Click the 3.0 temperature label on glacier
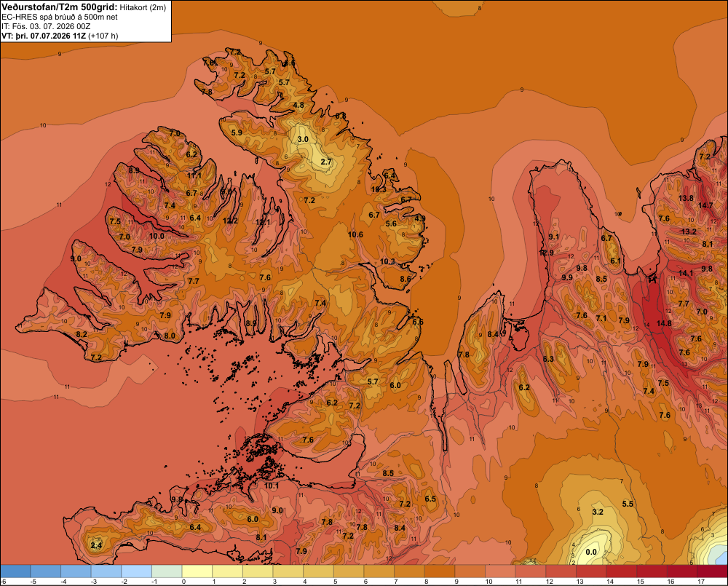728x586 pixels. 303,139
